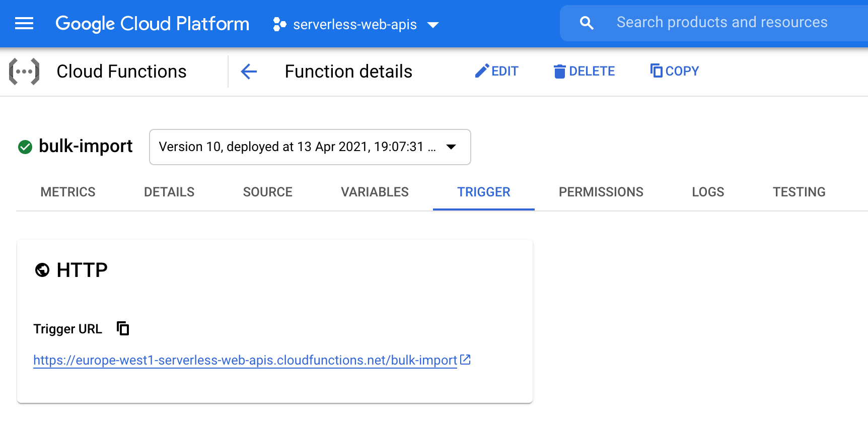868x425 pixels.
Task: Open the project picker chevron arrow
Action: pos(433,24)
